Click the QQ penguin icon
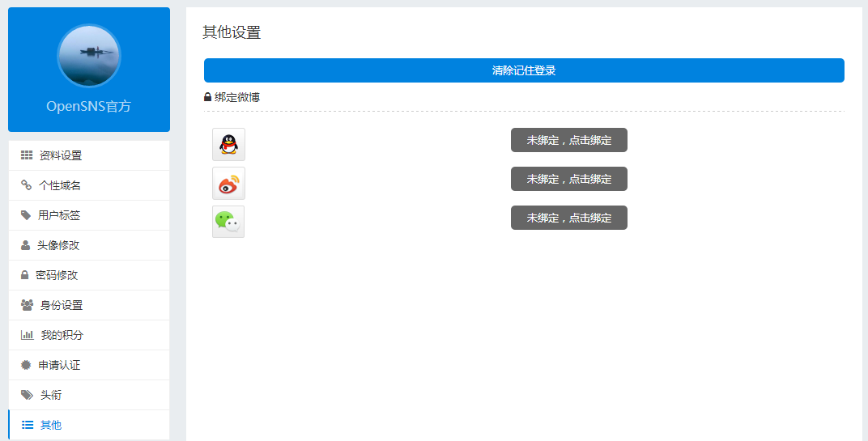868x441 pixels. pyautogui.click(x=228, y=144)
